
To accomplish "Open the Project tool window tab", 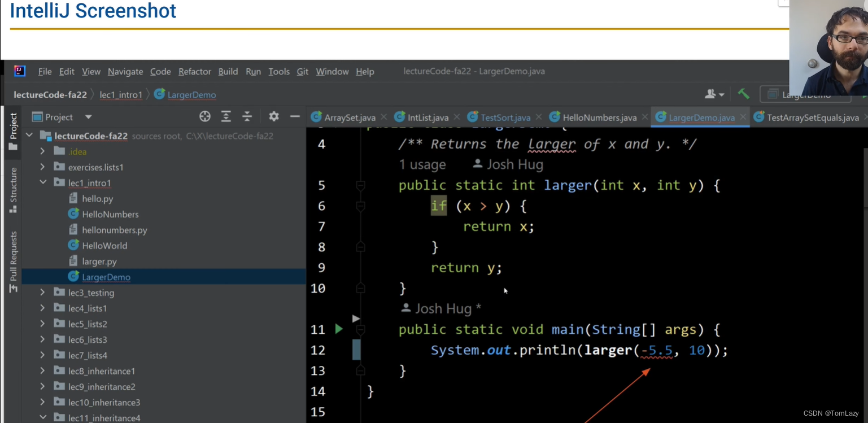I will click(14, 131).
